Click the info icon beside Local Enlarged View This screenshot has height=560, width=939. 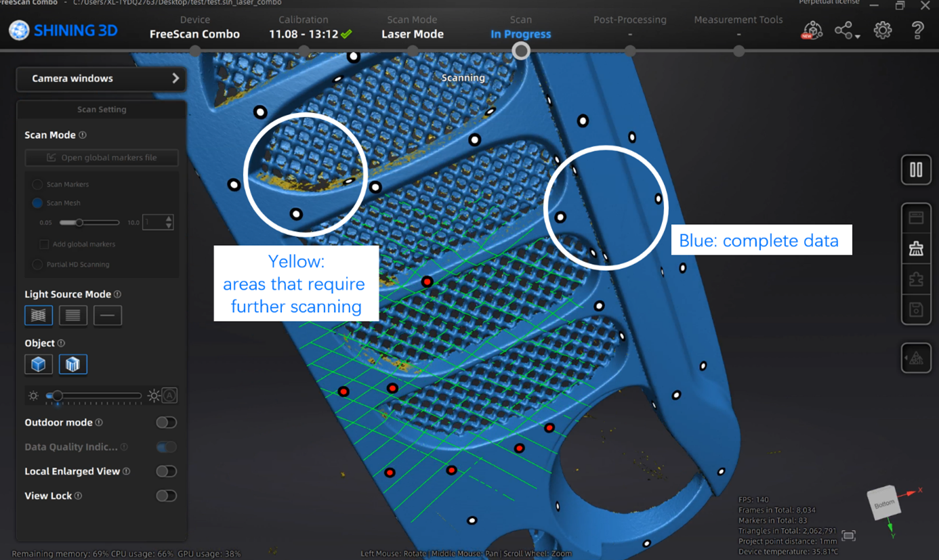pyautogui.click(x=126, y=471)
